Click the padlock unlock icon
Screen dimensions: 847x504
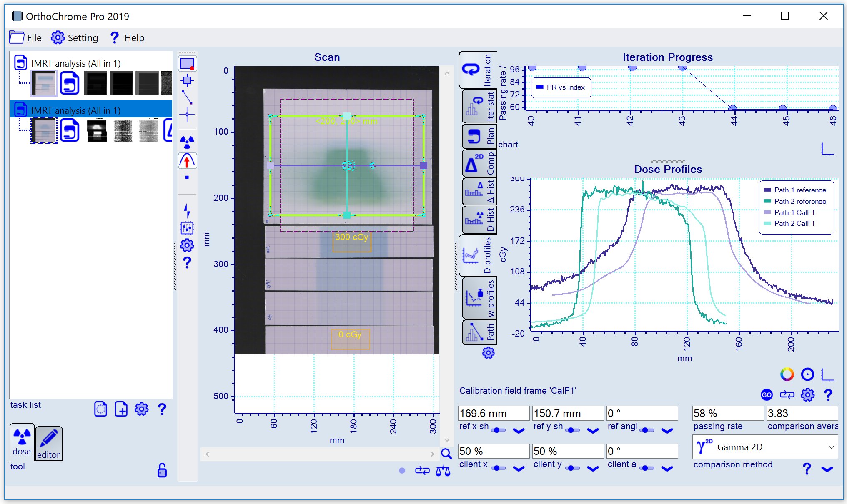pyautogui.click(x=162, y=470)
